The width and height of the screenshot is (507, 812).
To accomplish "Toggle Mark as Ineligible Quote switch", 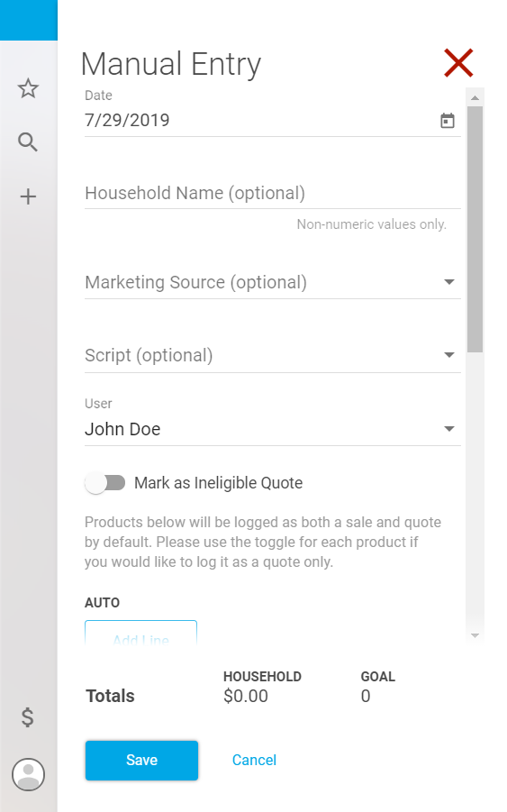I will (105, 483).
